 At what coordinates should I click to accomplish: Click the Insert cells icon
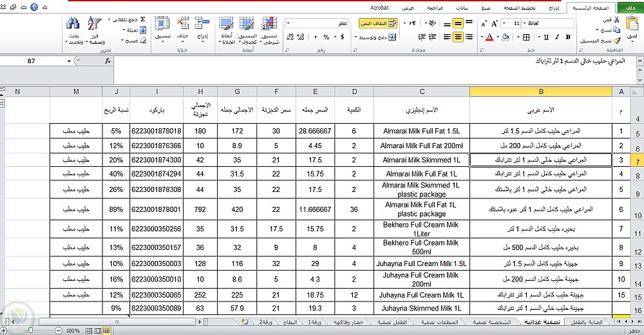pos(202,23)
